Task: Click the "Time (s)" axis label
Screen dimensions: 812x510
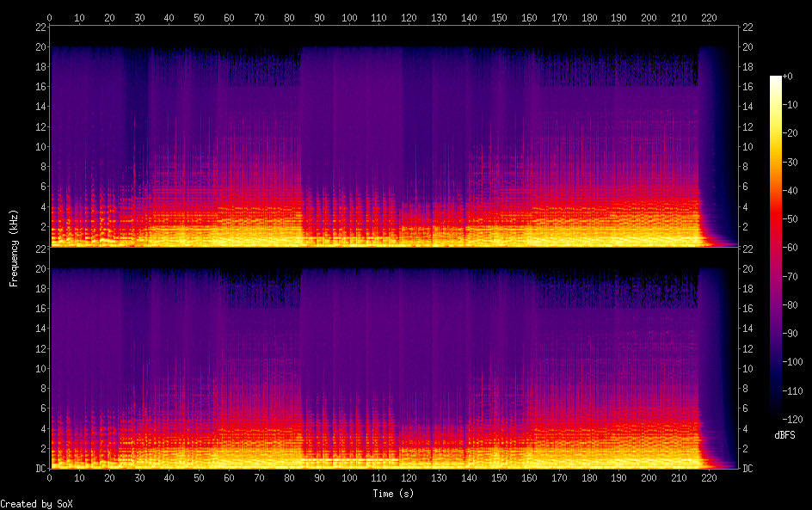Action: [394, 494]
